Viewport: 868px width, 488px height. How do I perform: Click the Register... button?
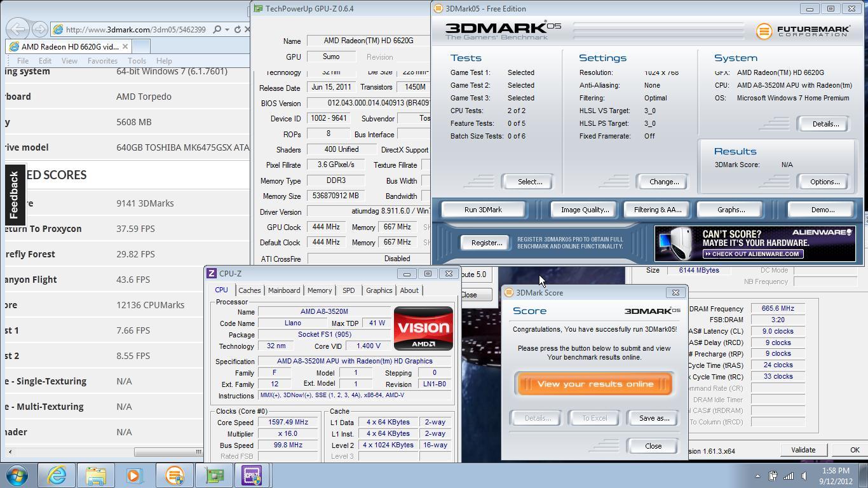[487, 243]
